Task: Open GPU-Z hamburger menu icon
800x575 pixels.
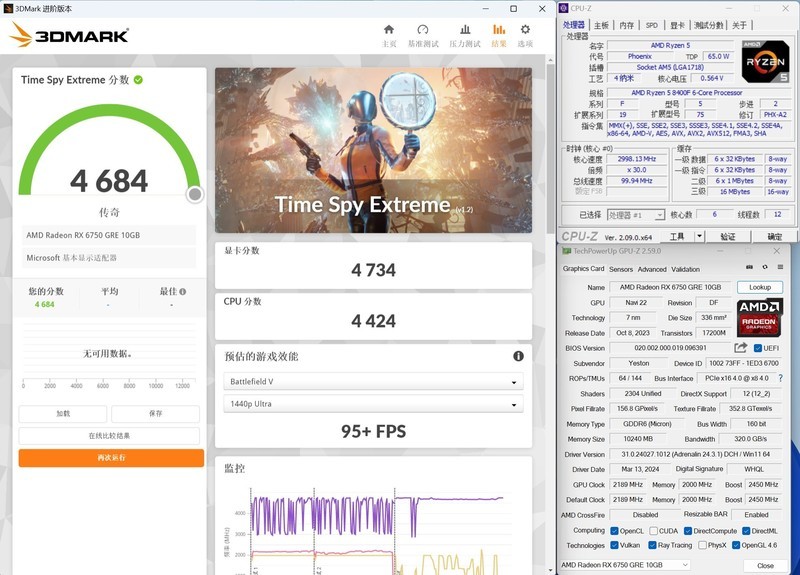Action: [780, 267]
